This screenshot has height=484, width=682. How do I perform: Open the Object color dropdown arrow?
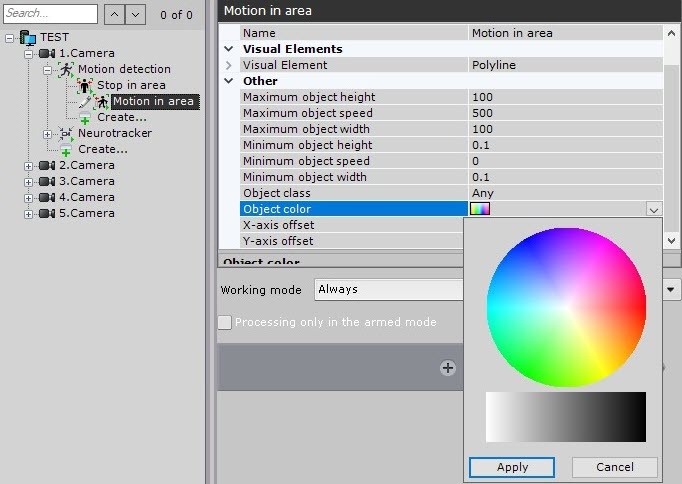tap(653, 209)
